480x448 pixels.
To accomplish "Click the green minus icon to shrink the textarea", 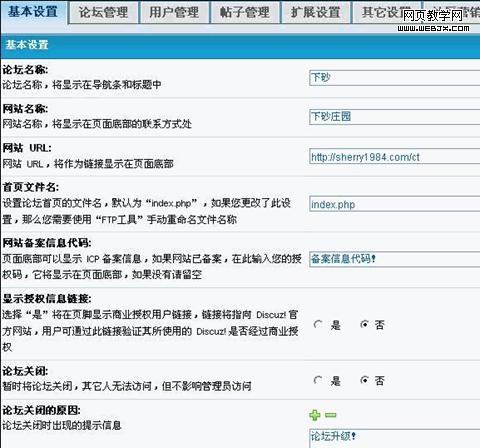I will pos(331,415).
